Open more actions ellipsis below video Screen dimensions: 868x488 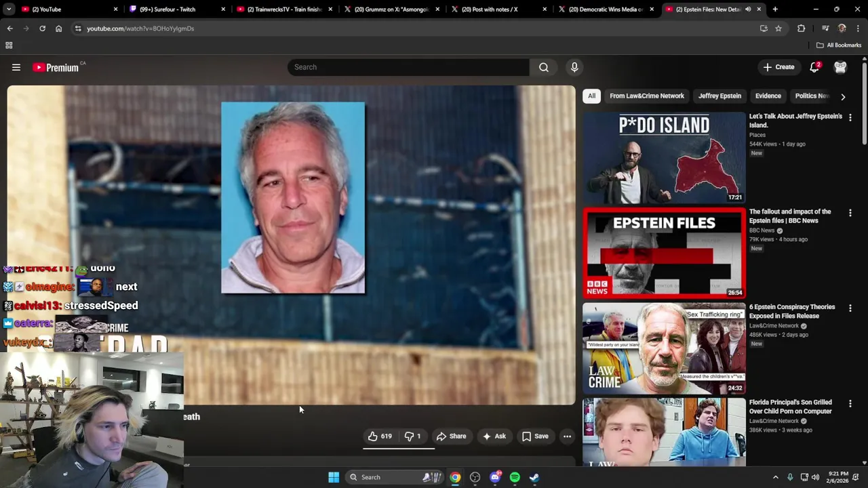coord(568,436)
